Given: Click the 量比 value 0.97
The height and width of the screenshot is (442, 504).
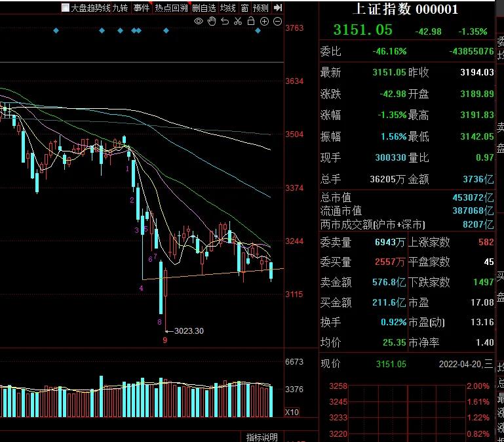Looking at the screenshot, I should point(485,157).
